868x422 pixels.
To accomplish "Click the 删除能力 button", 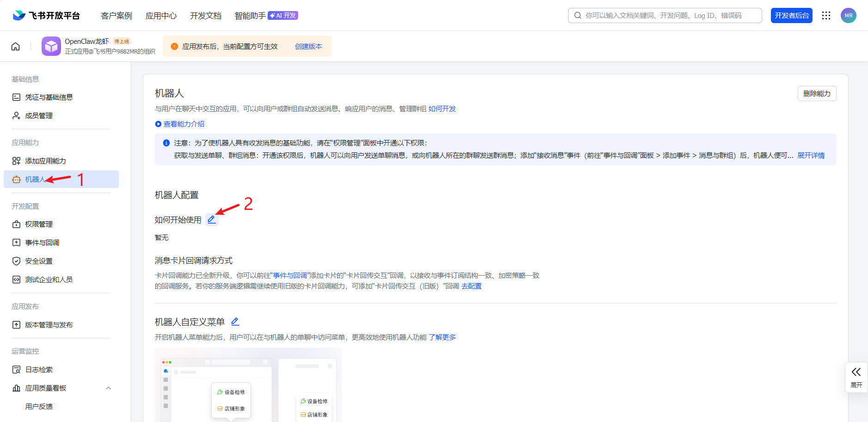I will click(x=817, y=94).
